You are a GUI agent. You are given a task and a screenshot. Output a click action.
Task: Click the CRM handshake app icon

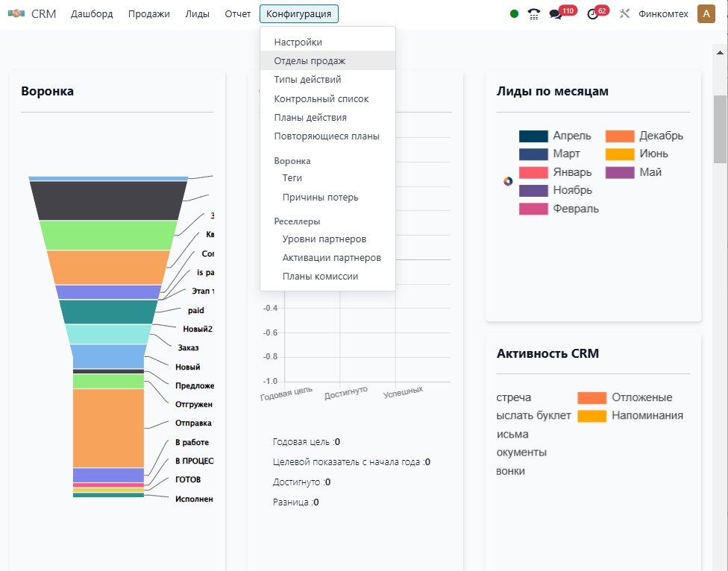tap(16, 13)
